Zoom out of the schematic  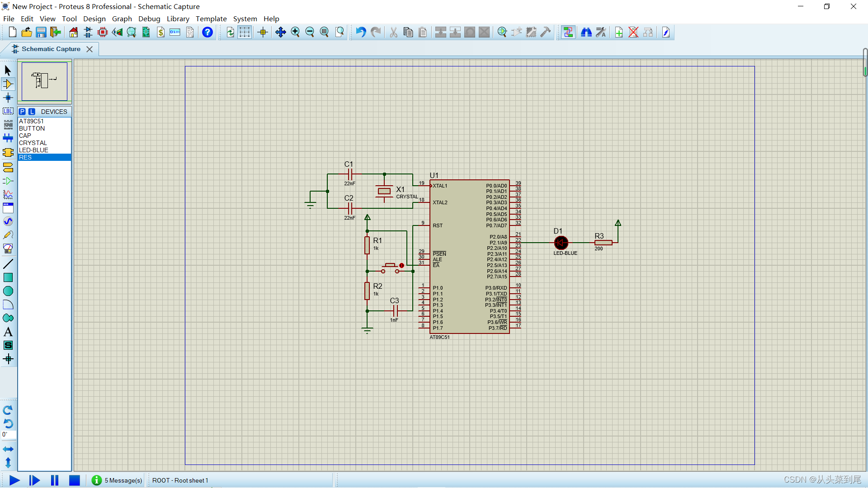pos(310,32)
